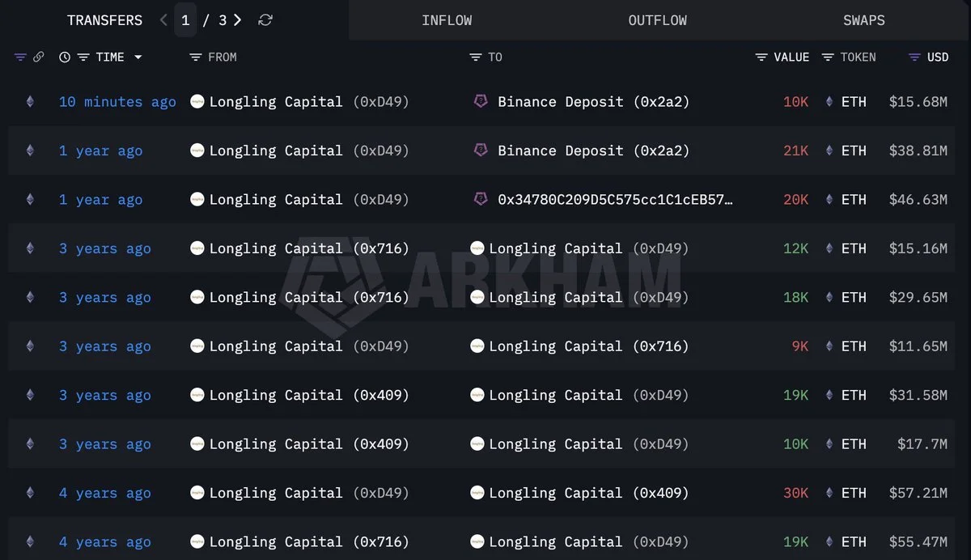Click Longling Capital logo, recipient in $11.65M row
The height and width of the screenshot is (560, 971).
click(477, 346)
